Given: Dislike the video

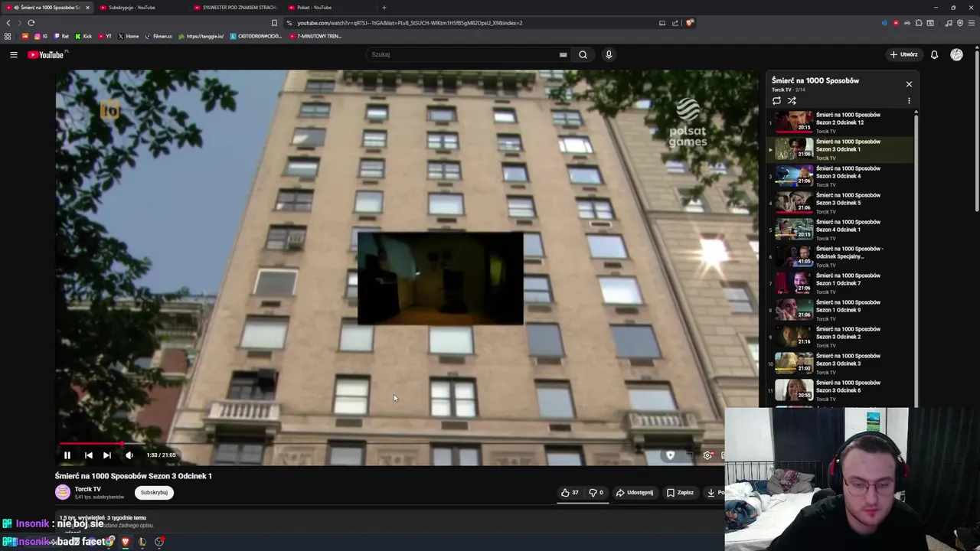Looking at the screenshot, I should [x=596, y=493].
